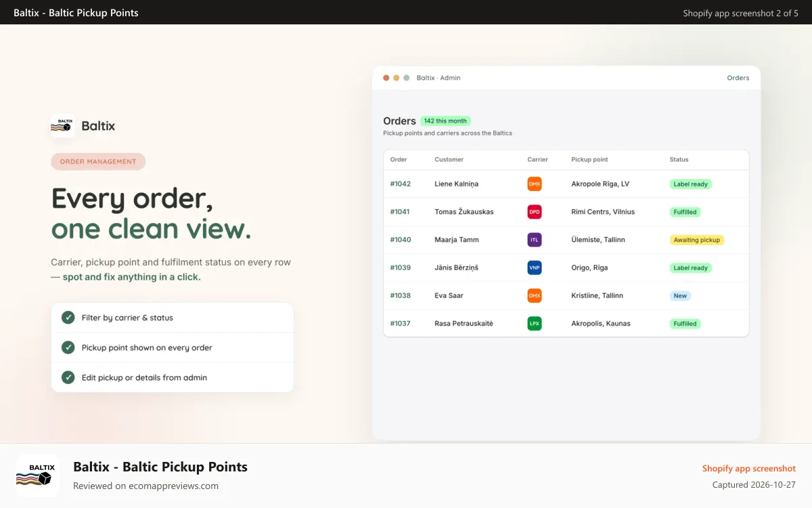Click customer name Tomas Žukauskas
The image size is (812, 508).
point(464,212)
